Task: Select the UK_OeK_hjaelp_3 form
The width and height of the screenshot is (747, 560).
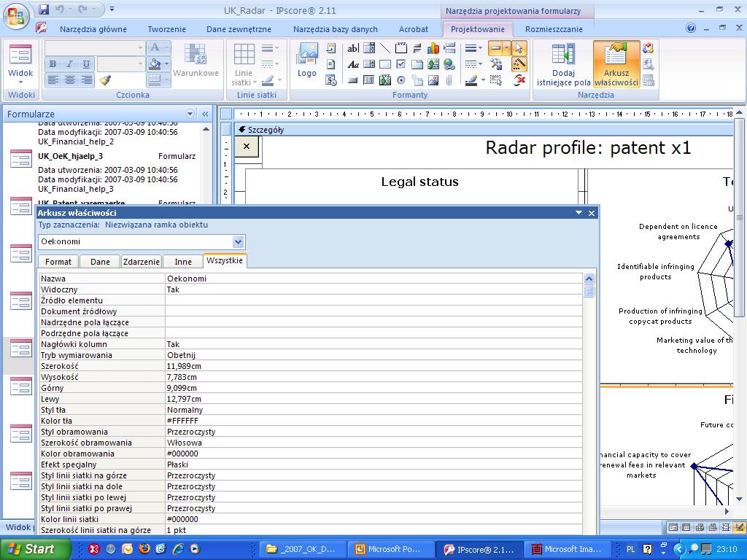Action: [x=71, y=156]
